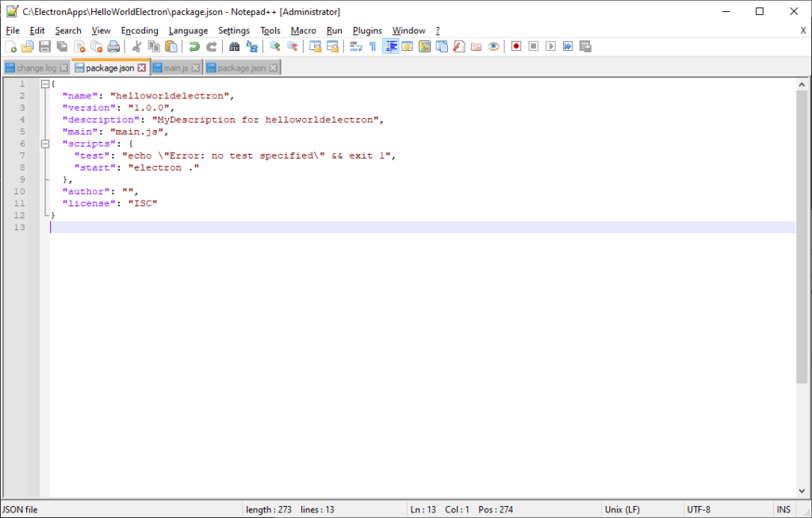Image resolution: width=812 pixels, height=518 pixels.
Task: Zoom out using the toolbar icon
Action: click(x=293, y=46)
